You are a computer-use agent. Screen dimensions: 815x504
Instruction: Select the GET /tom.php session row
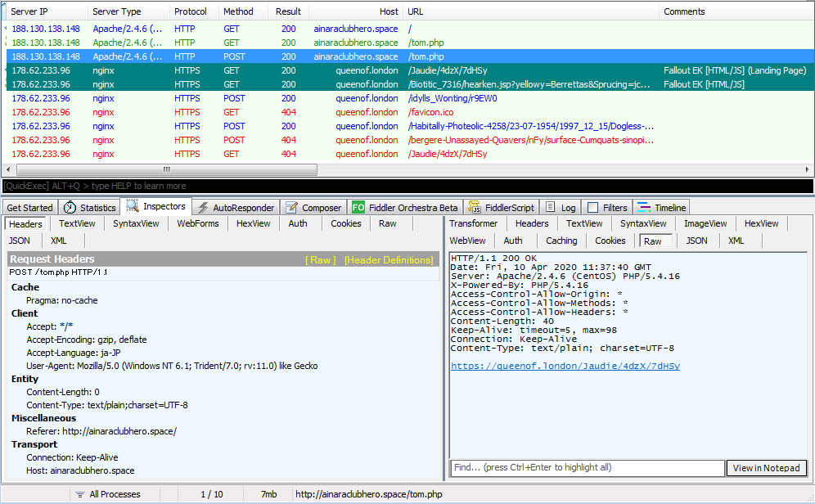click(x=410, y=43)
